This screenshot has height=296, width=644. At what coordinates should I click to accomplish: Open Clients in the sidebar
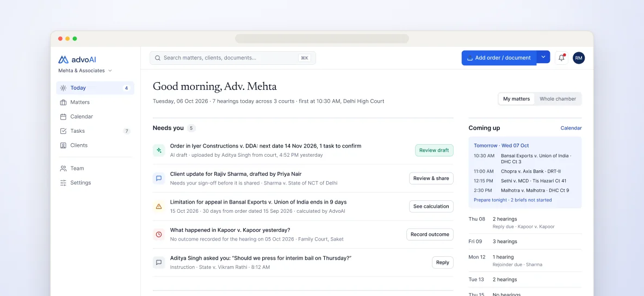point(95,145)
